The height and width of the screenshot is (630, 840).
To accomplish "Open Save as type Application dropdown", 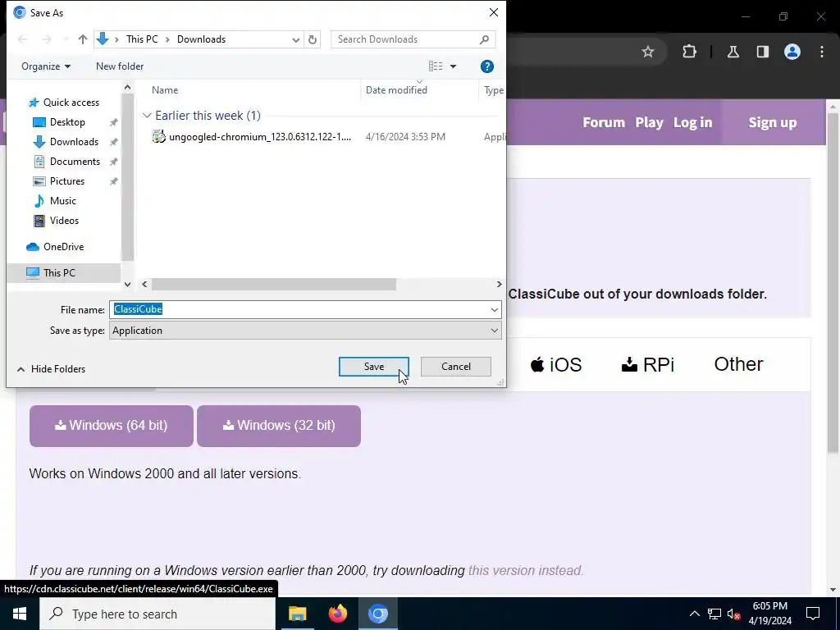I will coord(305,331).
